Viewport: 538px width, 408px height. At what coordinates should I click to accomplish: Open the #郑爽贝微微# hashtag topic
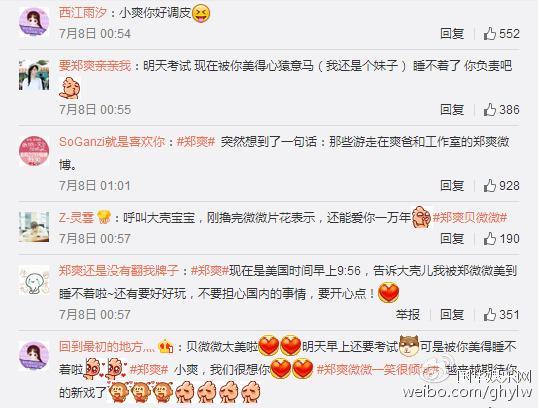click(x=470, y=217)
